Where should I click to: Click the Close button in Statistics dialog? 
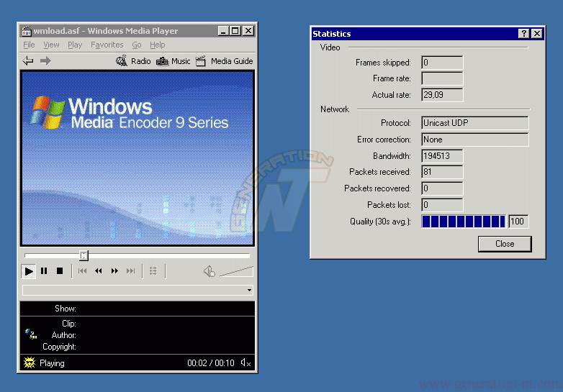pos(505,244)
